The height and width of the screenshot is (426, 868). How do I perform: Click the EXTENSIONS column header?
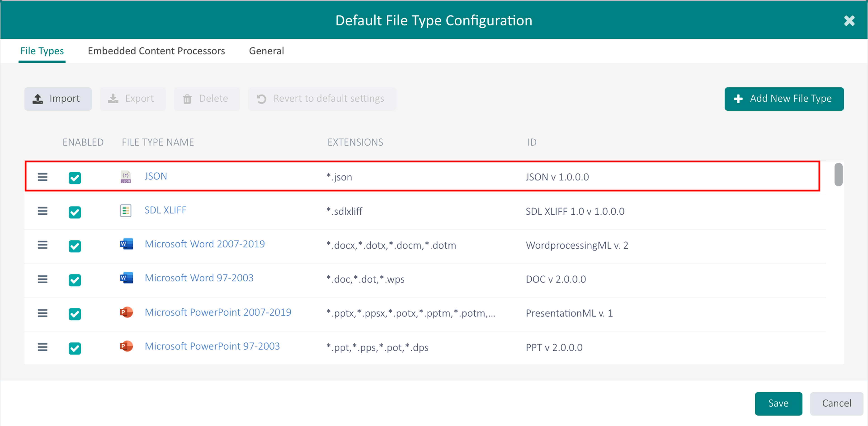tap(355, 142)
